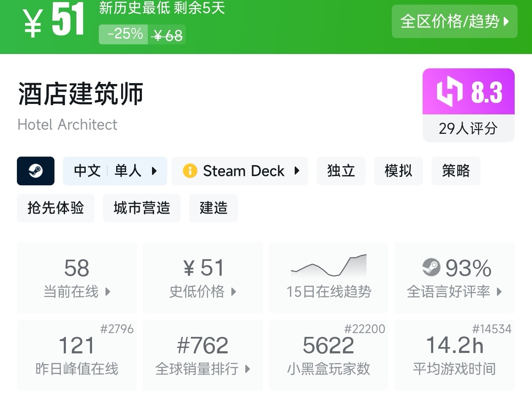Tap the yellow info icon beside Steam Deck
The image size is (532, 396).
tap(190, 171)
